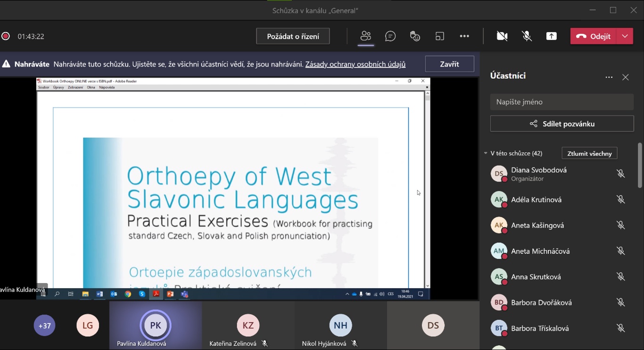Toggle the camera on
644x350 pixels.
tap(502, 36)
